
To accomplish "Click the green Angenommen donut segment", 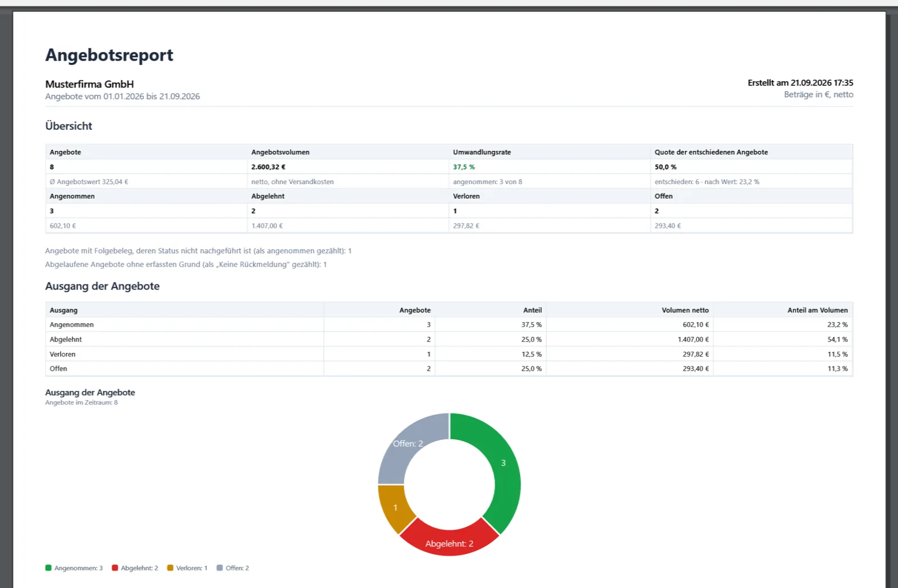I will click(x=503, y=463).
